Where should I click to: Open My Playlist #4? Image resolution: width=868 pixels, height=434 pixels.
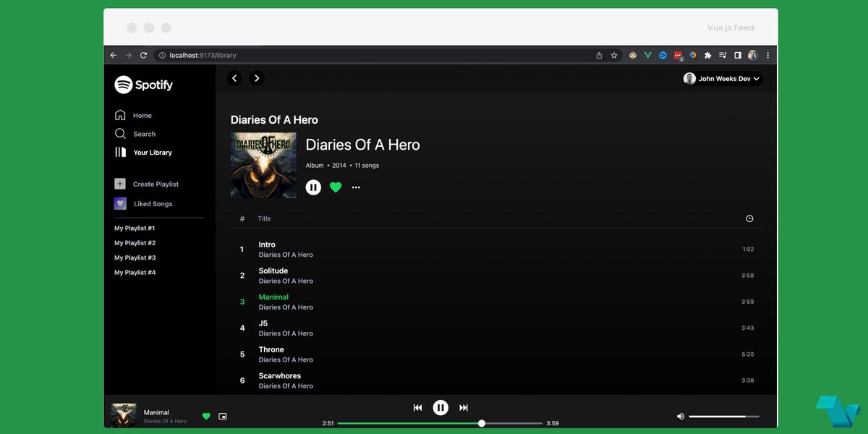[x=135, y=273]
